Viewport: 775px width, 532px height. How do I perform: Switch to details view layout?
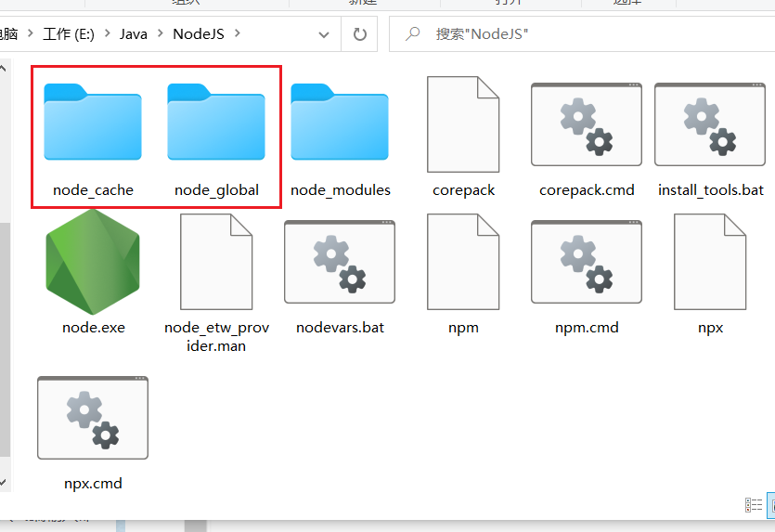pyautogui.click(x=754, y=505)
